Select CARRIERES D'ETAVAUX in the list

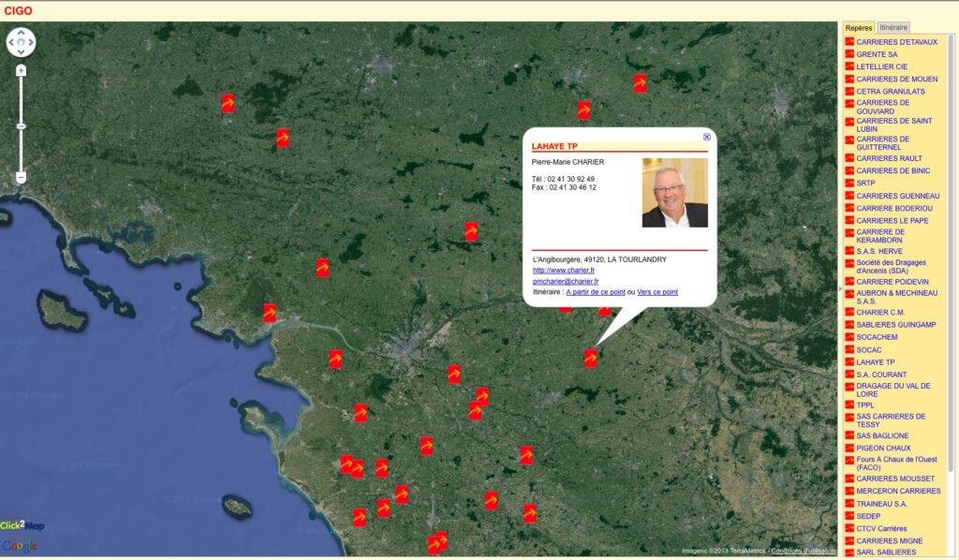point(896,42)
